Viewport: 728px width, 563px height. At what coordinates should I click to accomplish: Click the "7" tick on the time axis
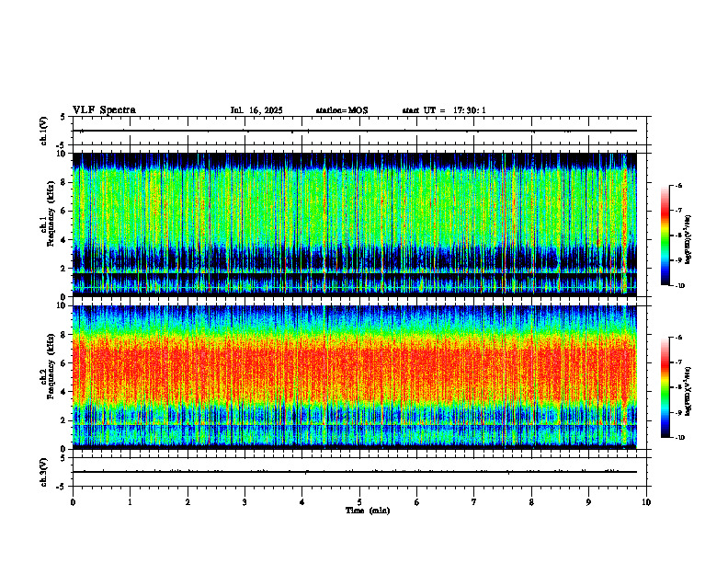tap(474, 502)
